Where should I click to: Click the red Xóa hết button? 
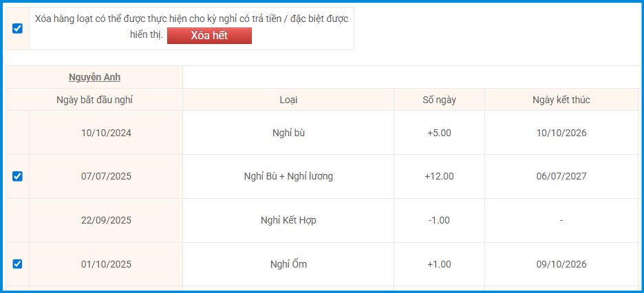click(x=209, y=36)
